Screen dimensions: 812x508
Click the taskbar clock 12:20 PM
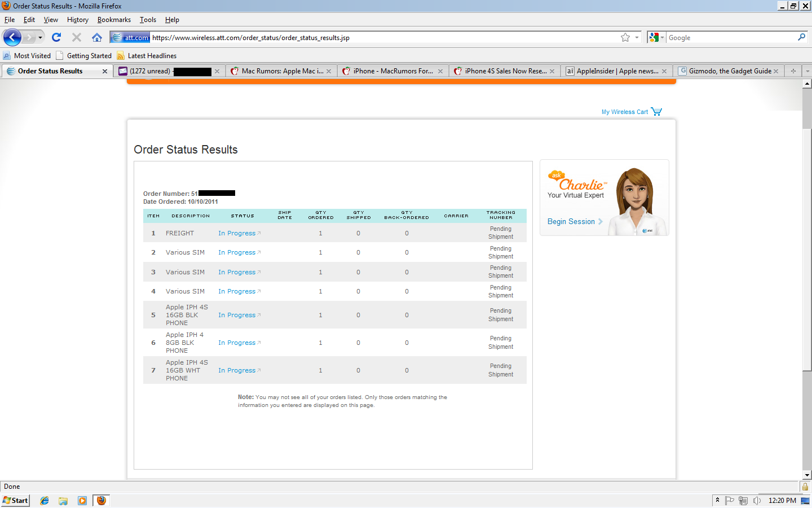782,501
